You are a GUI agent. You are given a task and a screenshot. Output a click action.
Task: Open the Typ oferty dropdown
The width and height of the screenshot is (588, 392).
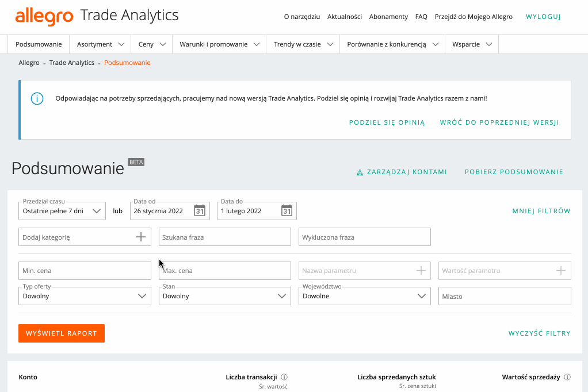(x=85, y=296)
